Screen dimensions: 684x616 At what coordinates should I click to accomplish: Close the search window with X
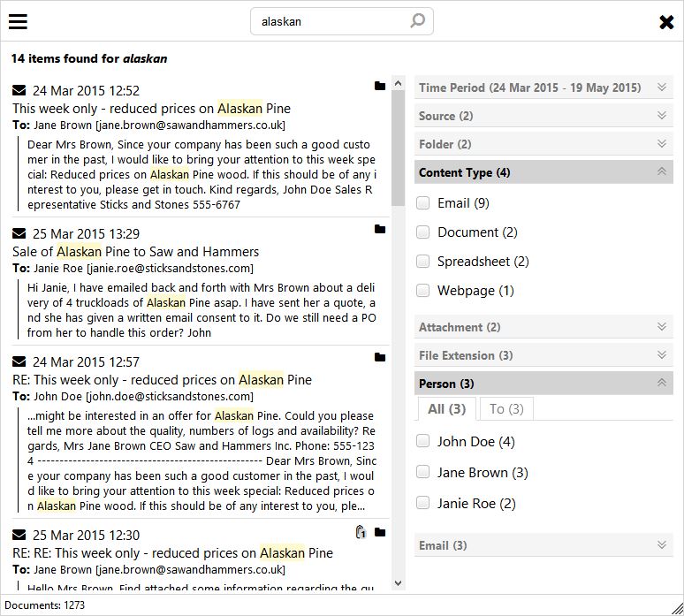(666, 22)
